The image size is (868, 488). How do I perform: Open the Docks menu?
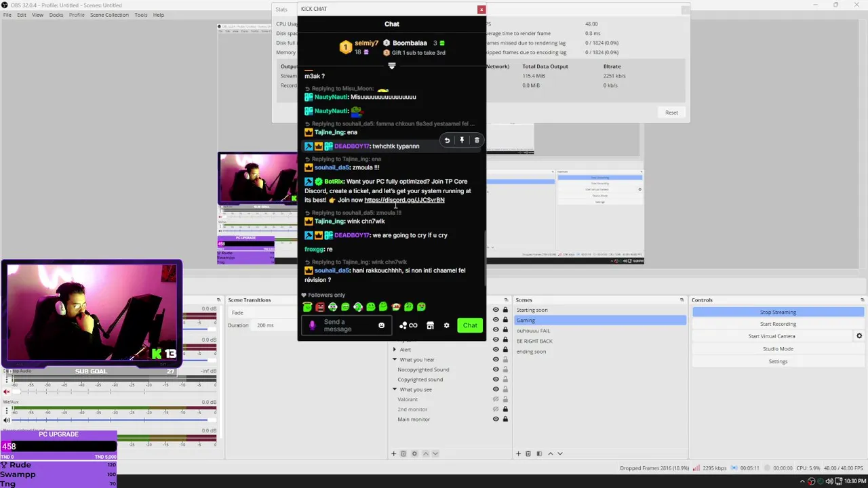56,15
